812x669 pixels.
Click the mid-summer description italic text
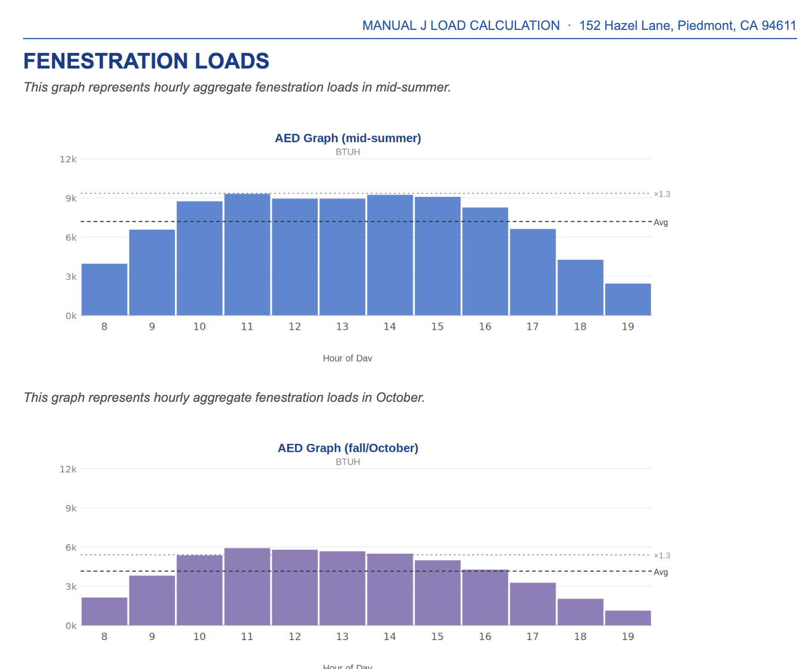237,88
